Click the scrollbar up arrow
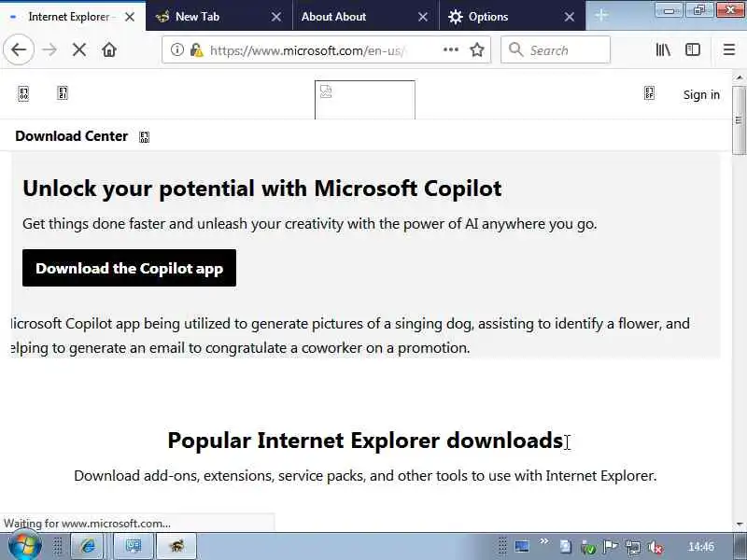This screenshot has width=747, height=560. 739,77
